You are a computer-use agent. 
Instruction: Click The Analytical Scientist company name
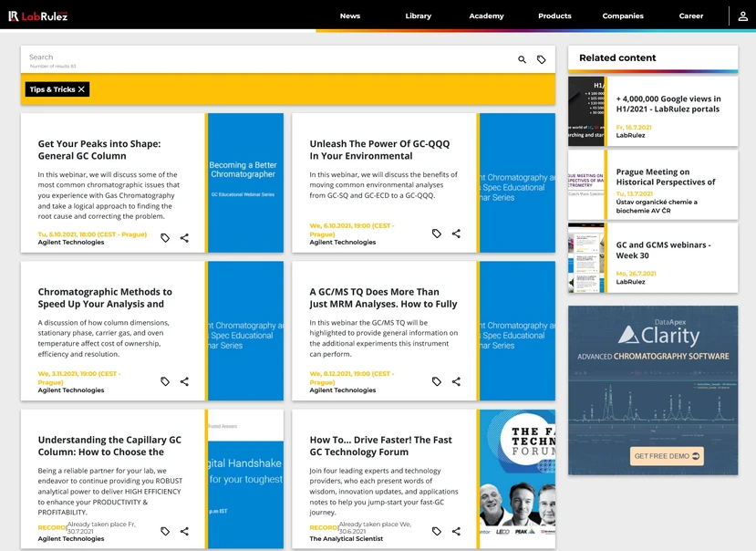point(347,538)
